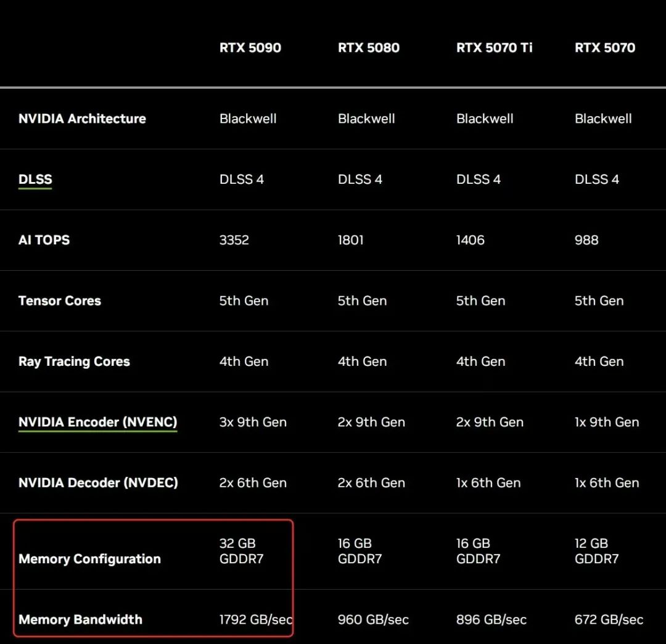Image resolution: width=666 pixels, height=644 pixels.
Task: Select the RTX 5090 column header
Action: [250, 47]
